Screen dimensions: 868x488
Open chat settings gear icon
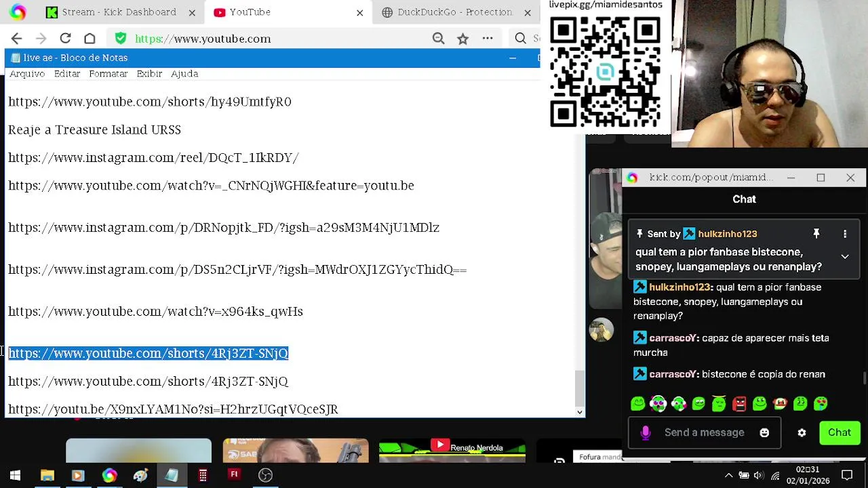click(x=802, y=432)
